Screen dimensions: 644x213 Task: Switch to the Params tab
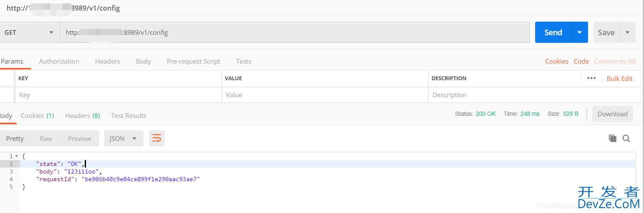[x=12, y=61]
